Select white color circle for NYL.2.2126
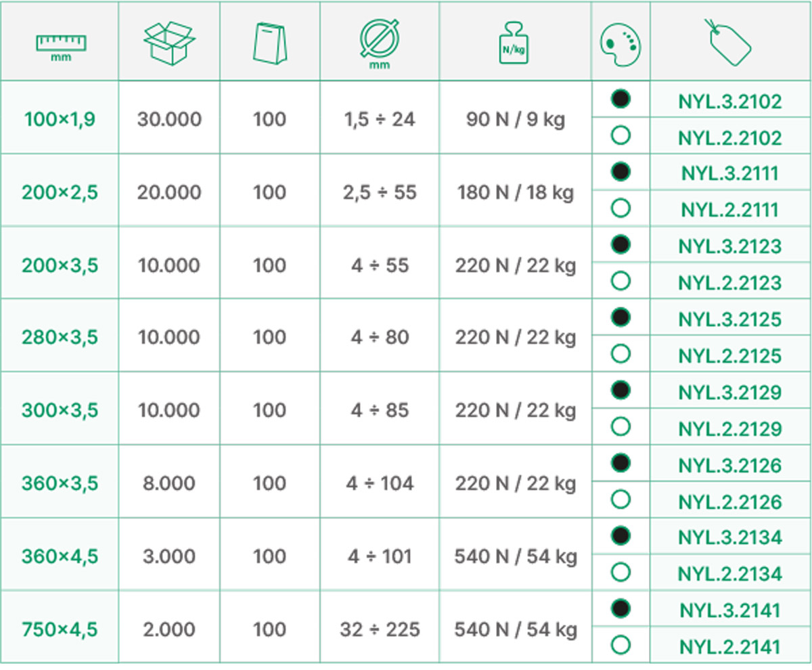This screenshot has width=812, height=670. 621,499
